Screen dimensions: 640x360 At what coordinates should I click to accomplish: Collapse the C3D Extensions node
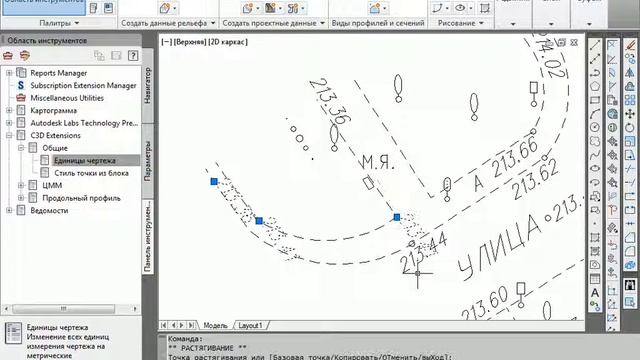coord(9,136)
